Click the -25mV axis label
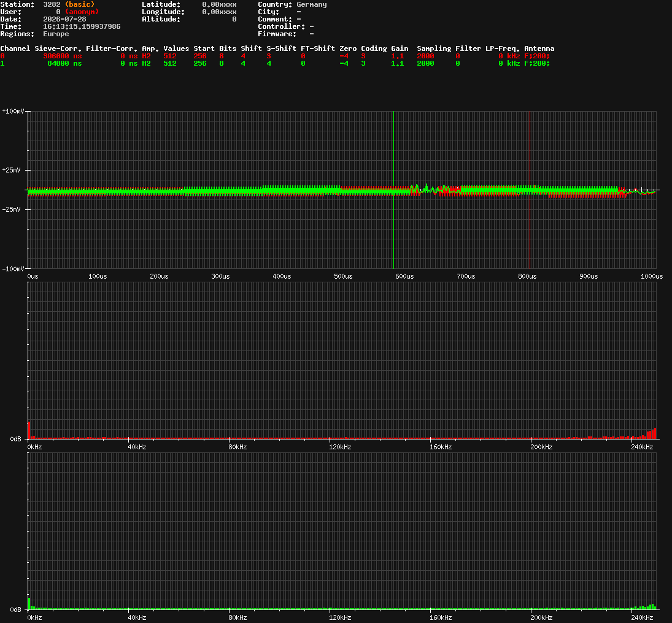672x623 pixels. (x=11, y=210)
